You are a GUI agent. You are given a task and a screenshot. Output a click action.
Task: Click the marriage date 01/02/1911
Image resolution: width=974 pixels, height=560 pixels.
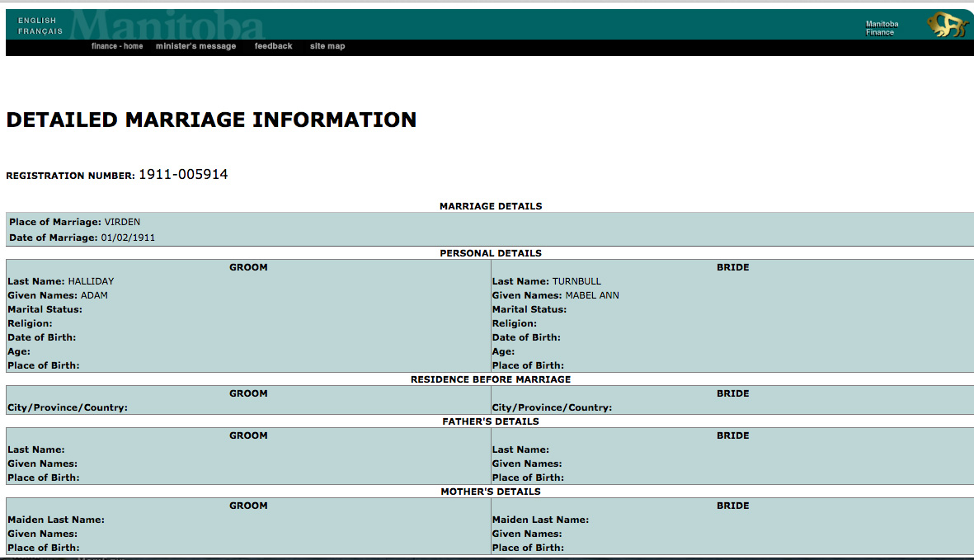[128, 238]
